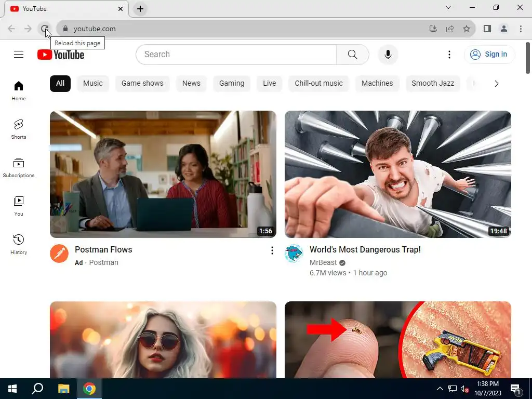Open MrBeast channel name link
The image size is (532, 399).
(323, 262)
